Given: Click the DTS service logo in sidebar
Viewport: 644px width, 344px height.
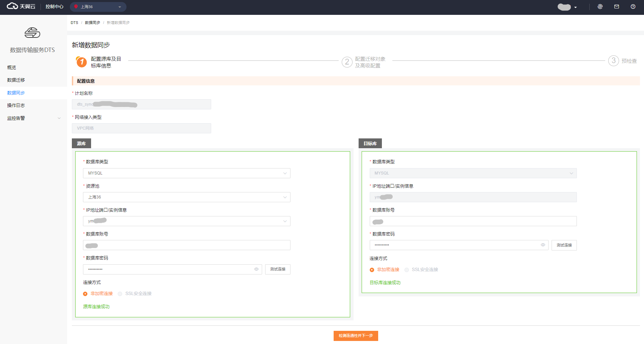Looking at the screenshot, I should pos(32,33).
